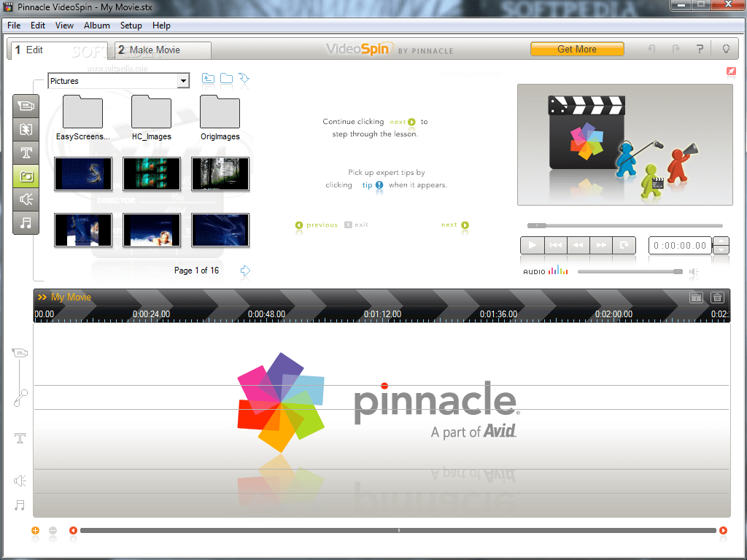
Task: Click the trash icon to delete timeline clips
Action: coord(717,297)
